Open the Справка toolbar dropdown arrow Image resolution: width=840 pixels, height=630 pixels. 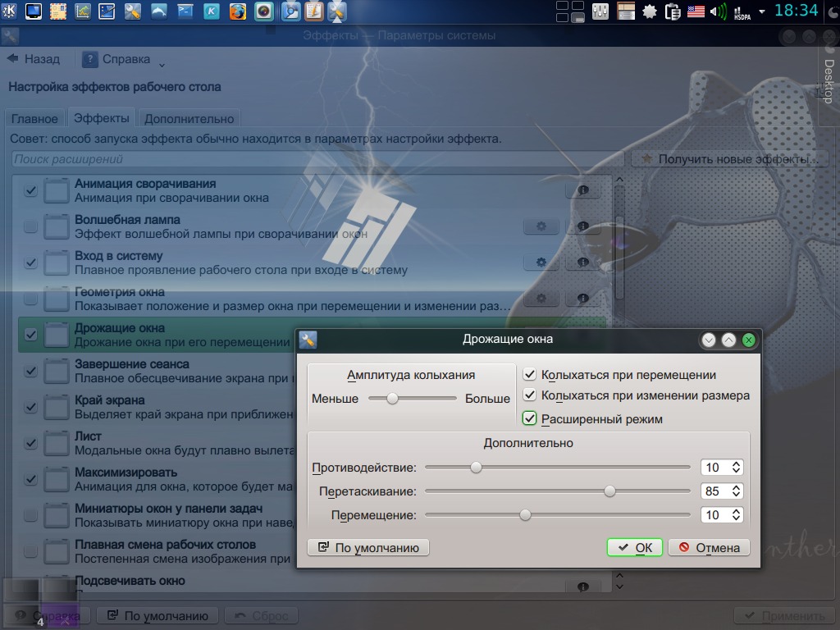tap(162, 65)
